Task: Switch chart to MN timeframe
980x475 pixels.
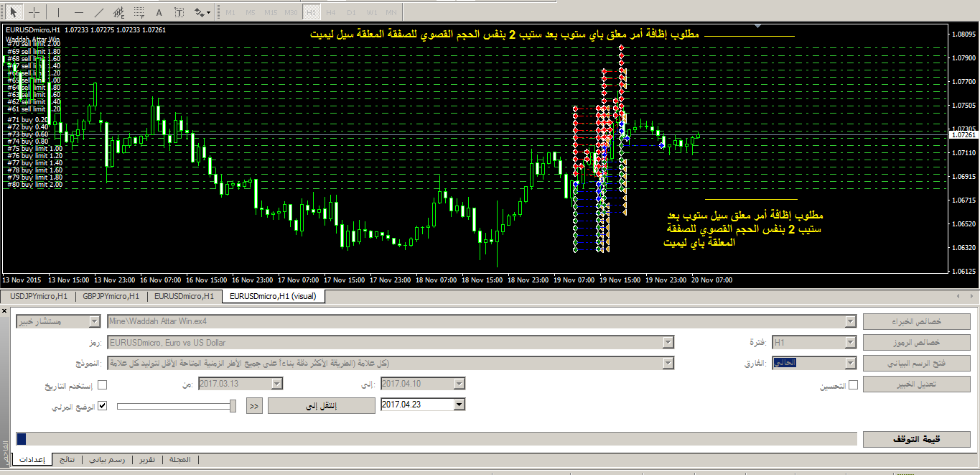Action: [391, 13]
